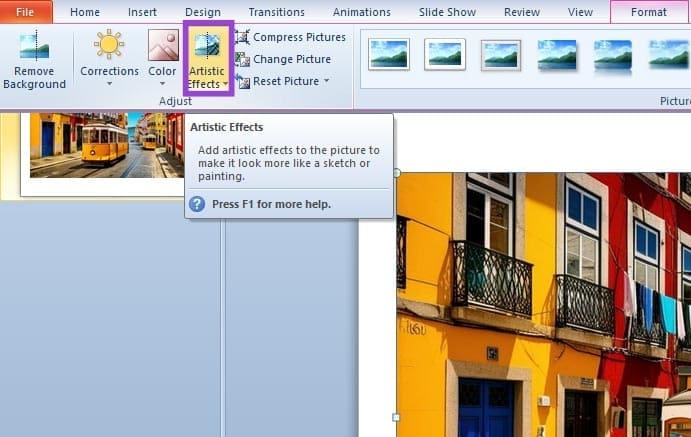Viewport: 691px width, 437px height.
Task: Click the Compress Pictures icon
Action: (x=242, y=37)
